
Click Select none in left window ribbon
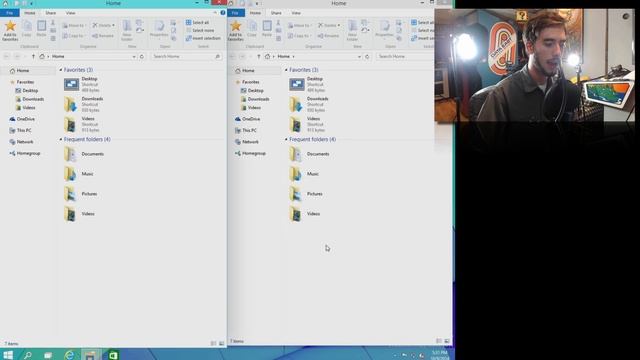[200, 30]
